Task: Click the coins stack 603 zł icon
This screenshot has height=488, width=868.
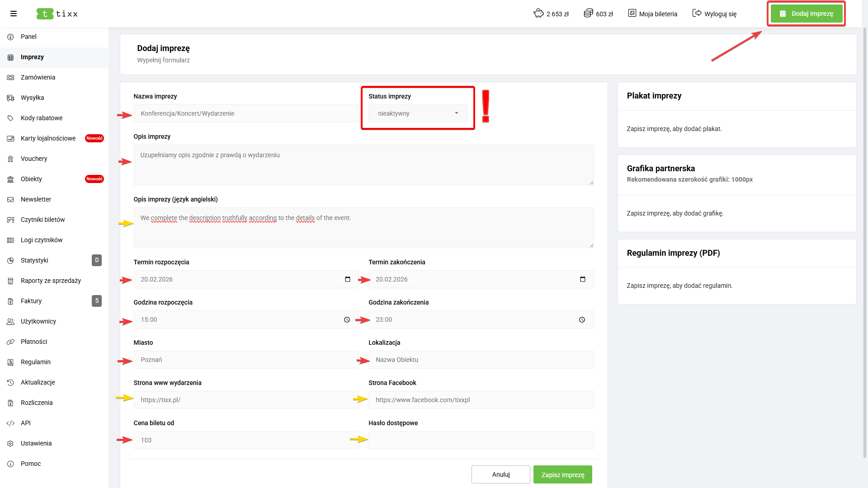Action: click(588, 14)
